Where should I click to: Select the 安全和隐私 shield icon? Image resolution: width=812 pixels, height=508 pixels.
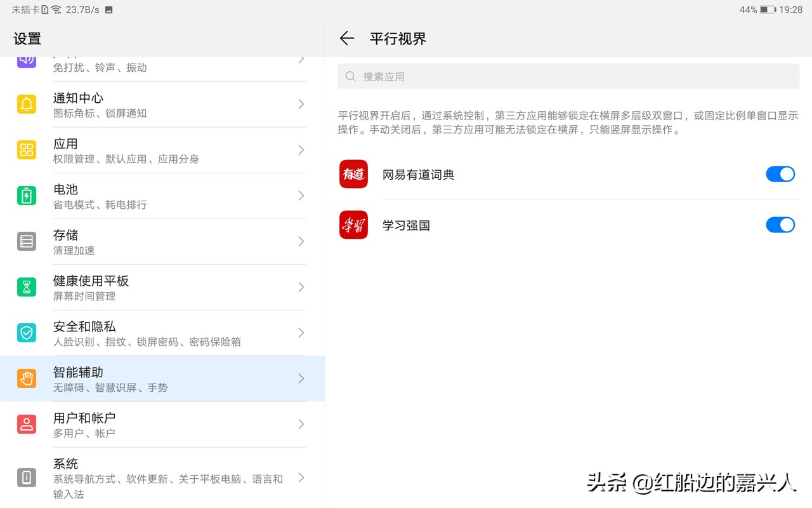[x=26, y=333]
